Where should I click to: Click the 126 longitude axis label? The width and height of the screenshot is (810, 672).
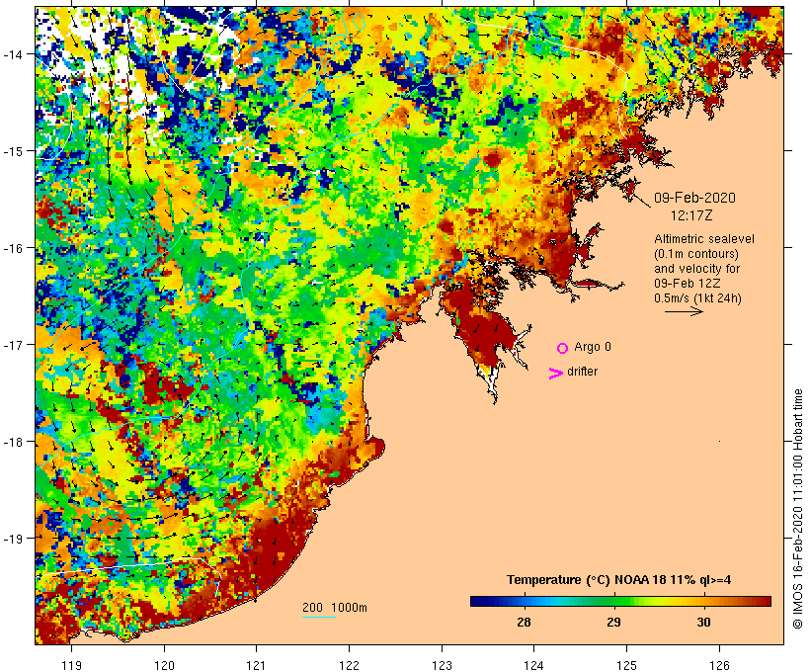tap(719, 665)
